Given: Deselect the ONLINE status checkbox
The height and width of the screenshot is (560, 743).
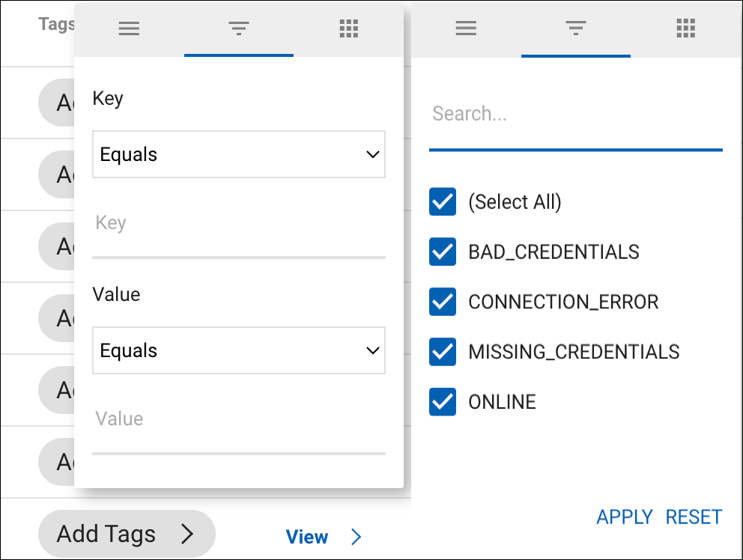Looking at the screenshot, I should [x=443, y=402].
